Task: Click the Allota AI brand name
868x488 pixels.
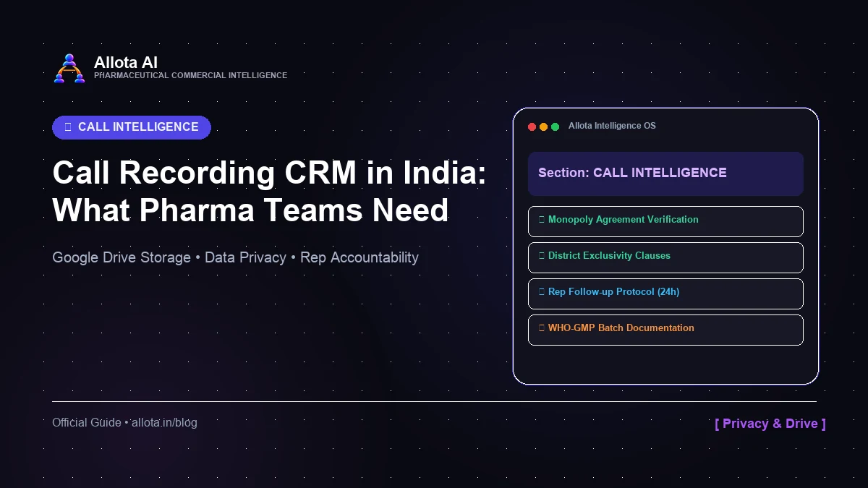Action: 126,62
